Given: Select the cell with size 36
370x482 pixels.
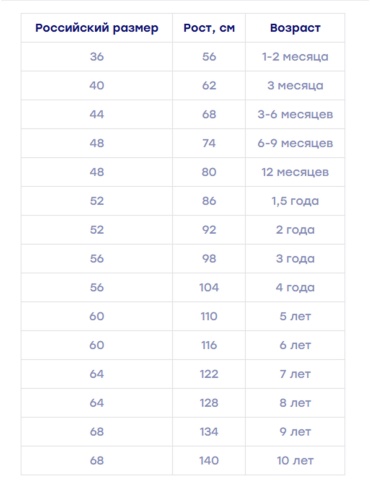Looking at the screenshot, I should 97,57.
